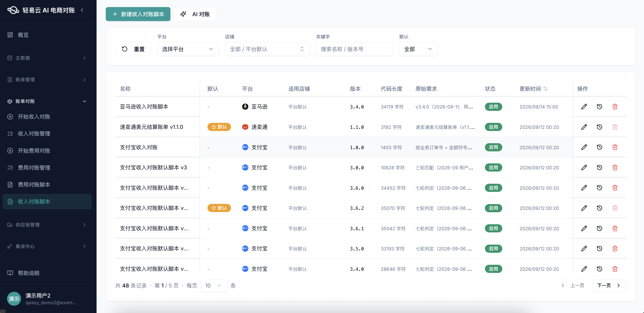Click the 轻易云 logo icon

(x=13, y=10)
